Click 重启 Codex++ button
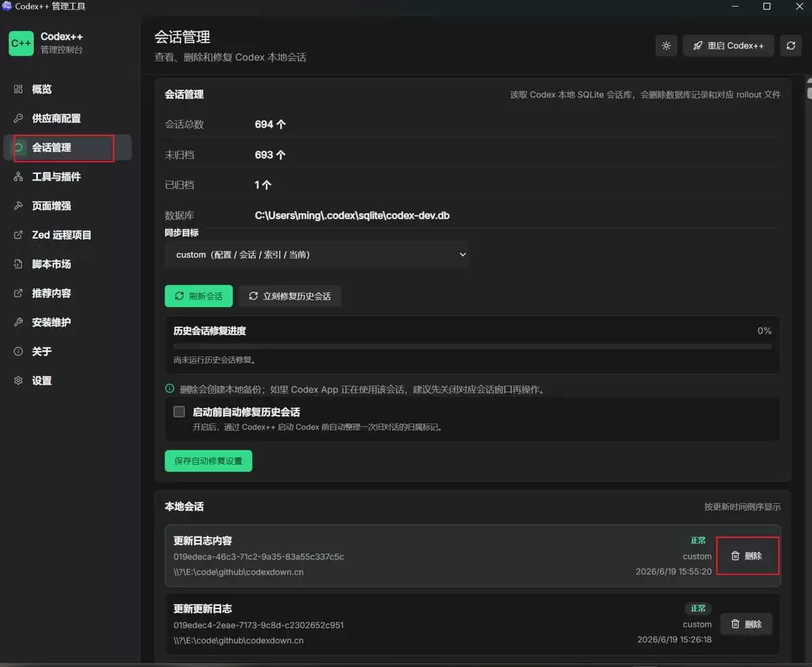Viewport: 812px width, 667px height. pos(728,45)
